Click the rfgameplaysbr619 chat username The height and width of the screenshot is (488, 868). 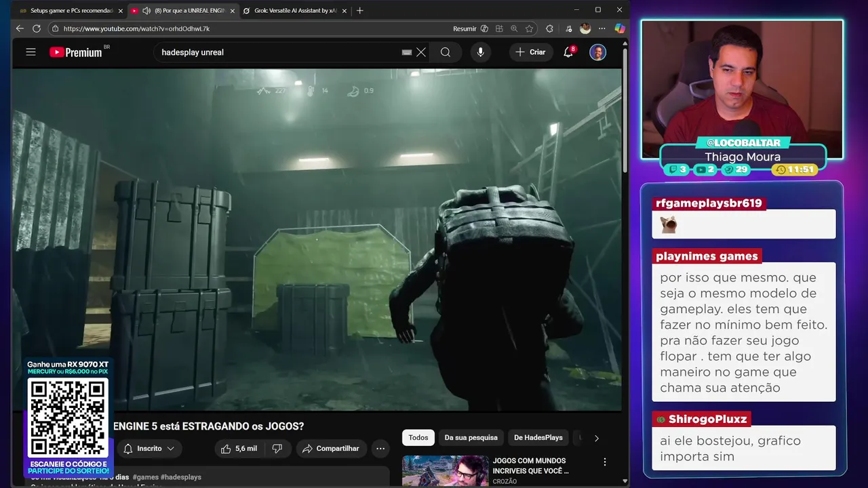[709, 203]
